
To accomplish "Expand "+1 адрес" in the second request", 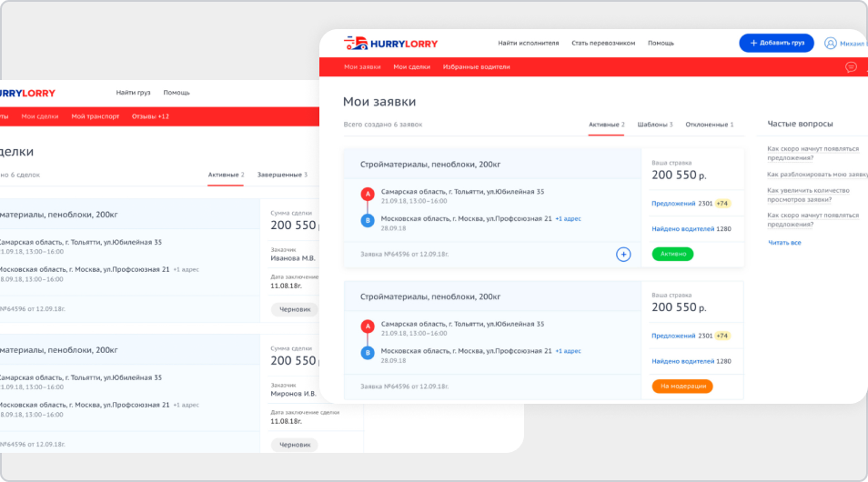I will point(568,351).
